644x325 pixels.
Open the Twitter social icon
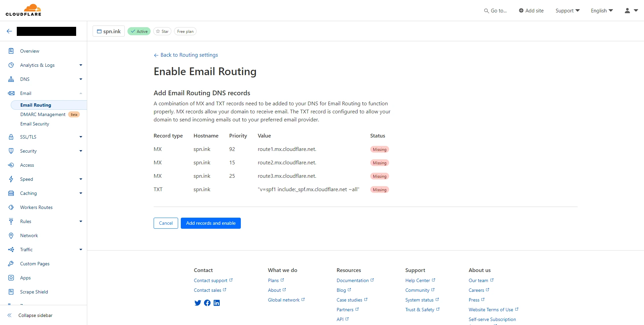(198, 303)
